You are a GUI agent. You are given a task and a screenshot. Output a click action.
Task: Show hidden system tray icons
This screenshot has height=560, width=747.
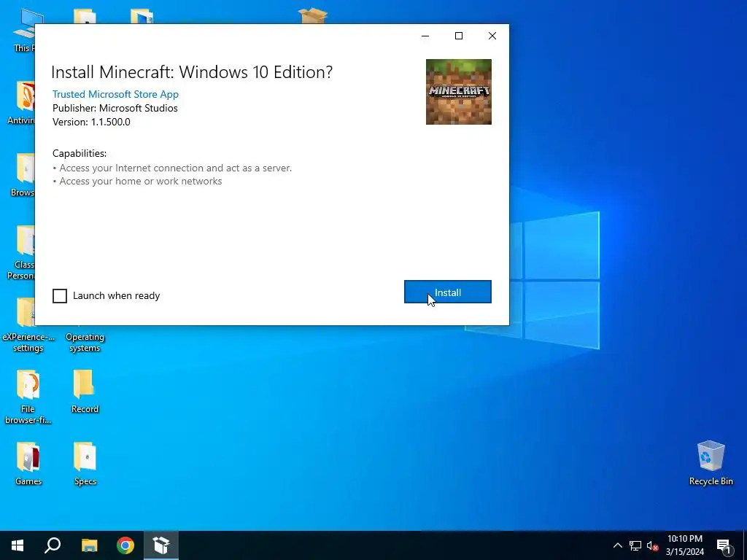[617, 545]
